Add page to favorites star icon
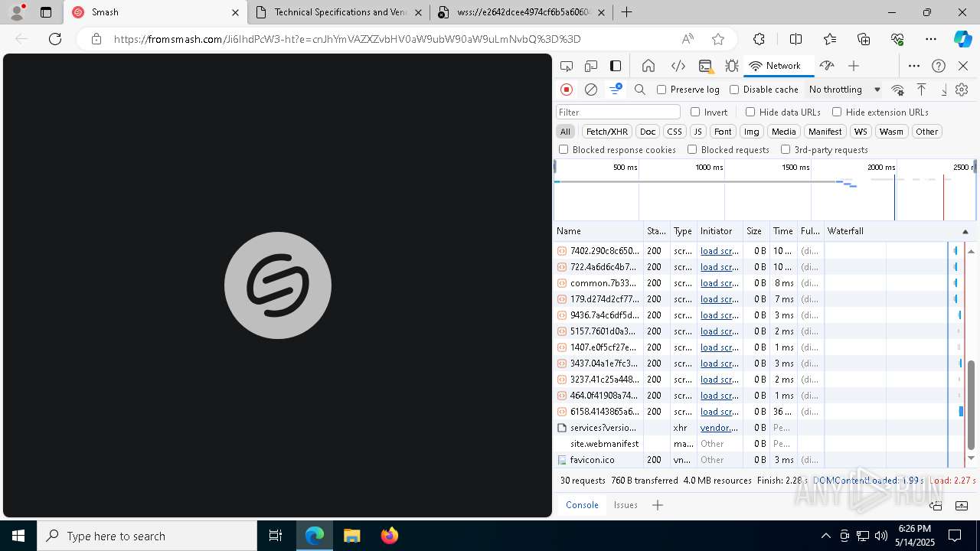 pyautogui.click(x=718, y=39)
